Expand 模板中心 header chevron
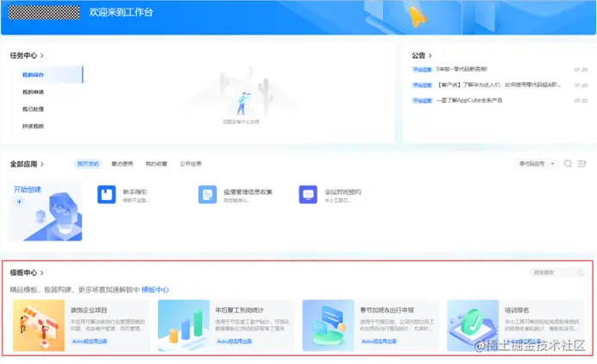This screenshot has height=364, width=597. 42,273
